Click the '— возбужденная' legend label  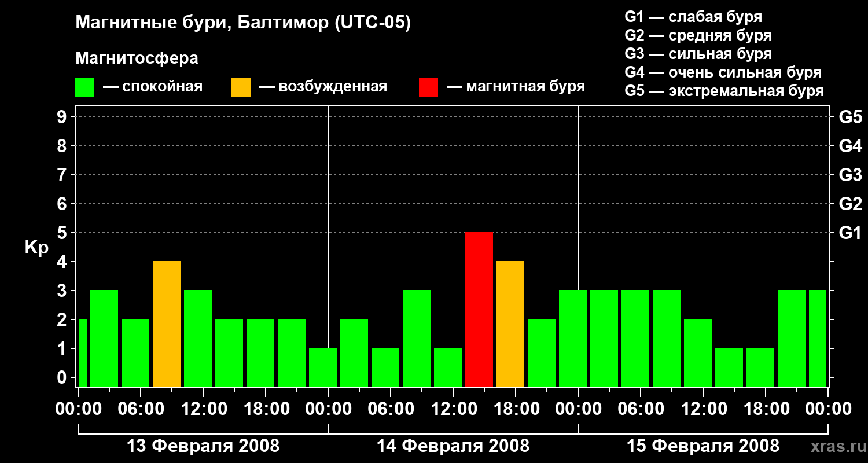click(x=323, y=87)
